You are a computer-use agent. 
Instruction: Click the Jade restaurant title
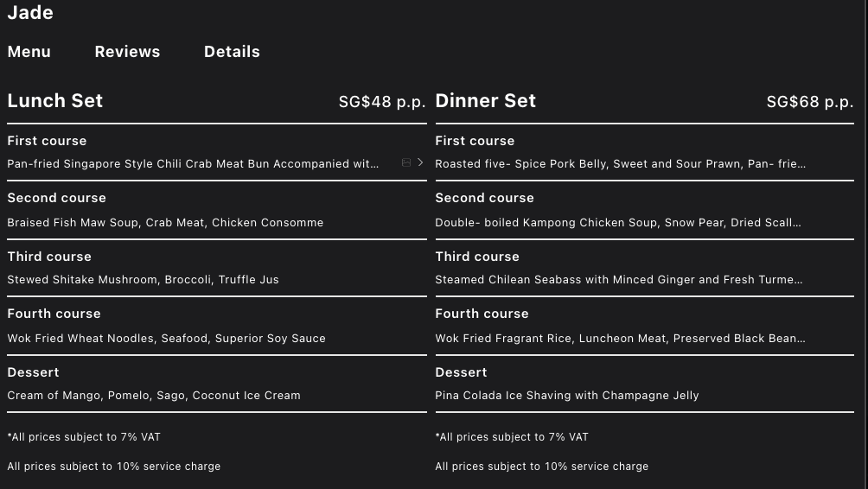tap(30, 13)
